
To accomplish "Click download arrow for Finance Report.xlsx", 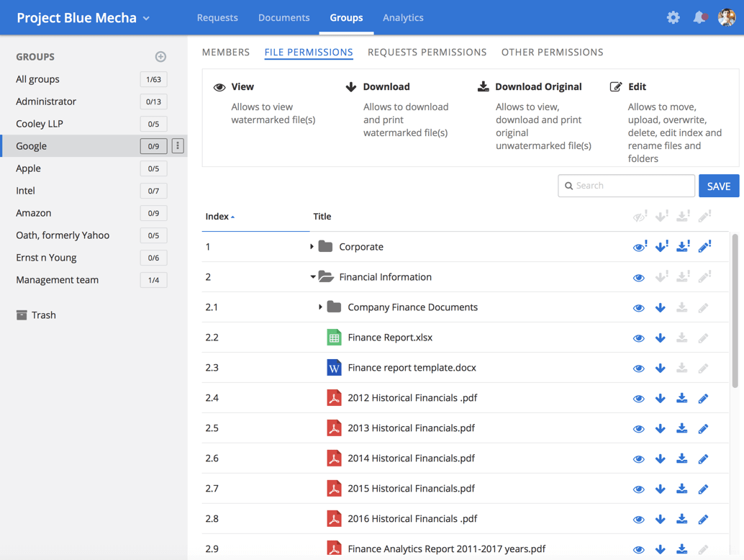I will [x=660, y=338].
